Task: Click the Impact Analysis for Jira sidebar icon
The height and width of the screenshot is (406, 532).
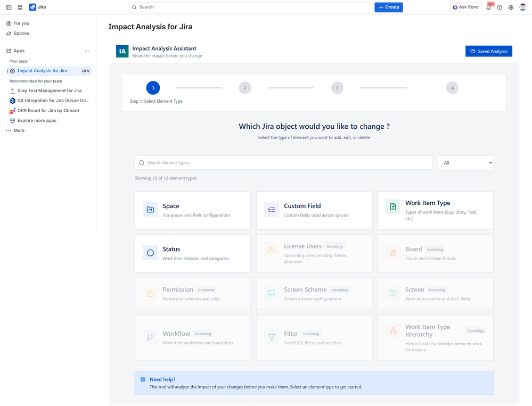Action: [12, 70]
